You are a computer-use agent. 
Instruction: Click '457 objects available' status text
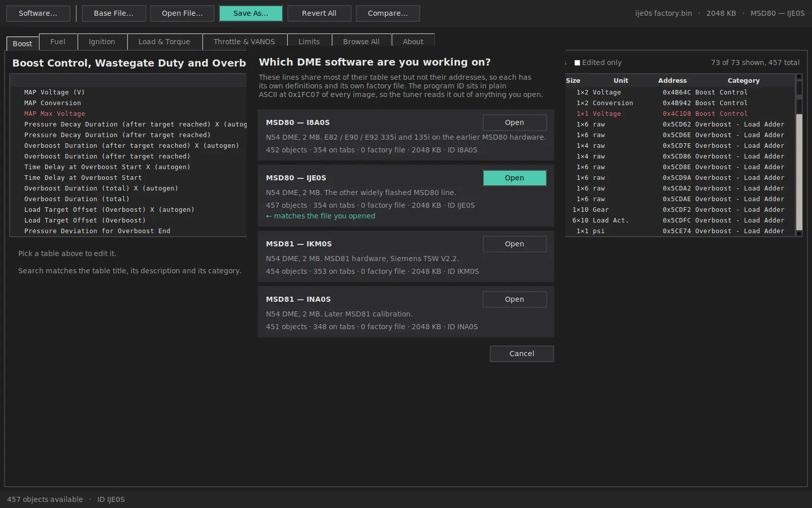coord(45,499)
